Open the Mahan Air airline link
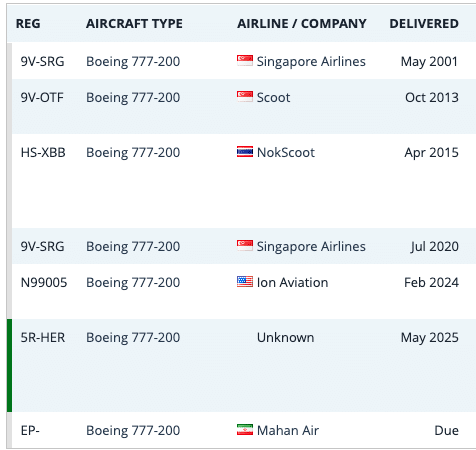 (x=288, y=430)
